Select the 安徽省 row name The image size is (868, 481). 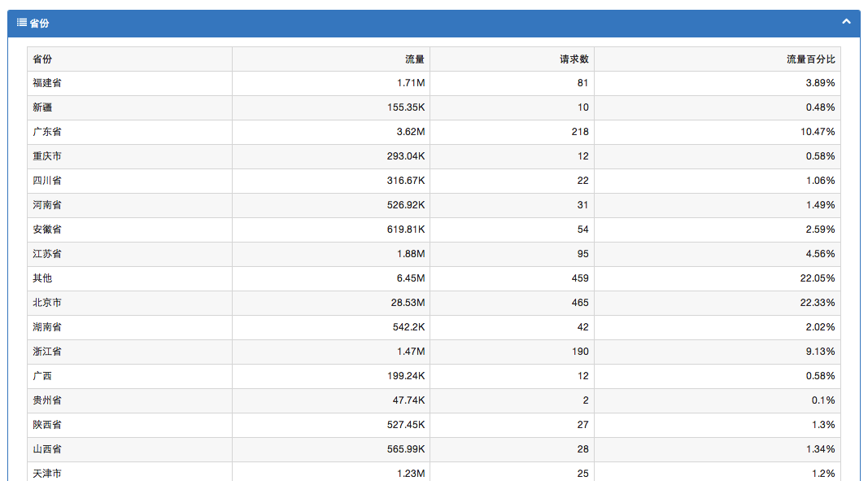[47, 230]
